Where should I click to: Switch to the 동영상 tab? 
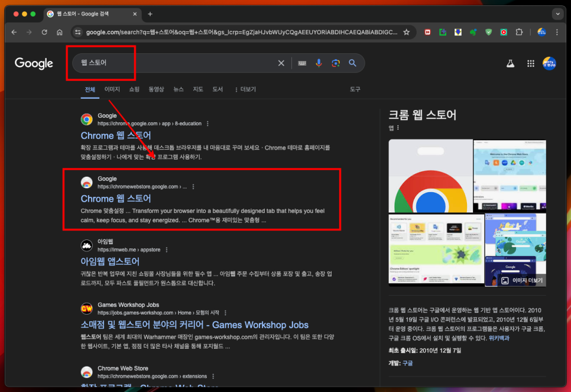click(156, 89)
